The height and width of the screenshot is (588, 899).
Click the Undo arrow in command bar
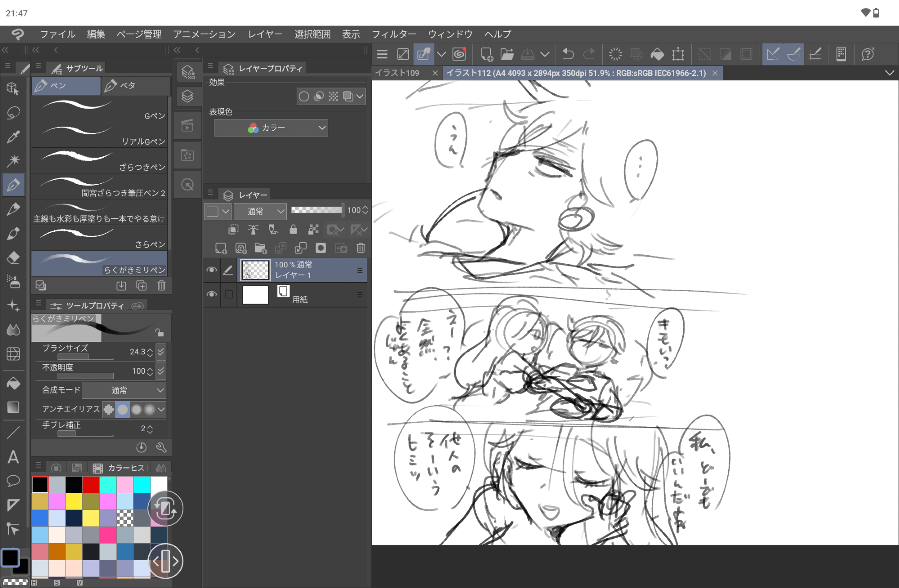tap(568, 54)
